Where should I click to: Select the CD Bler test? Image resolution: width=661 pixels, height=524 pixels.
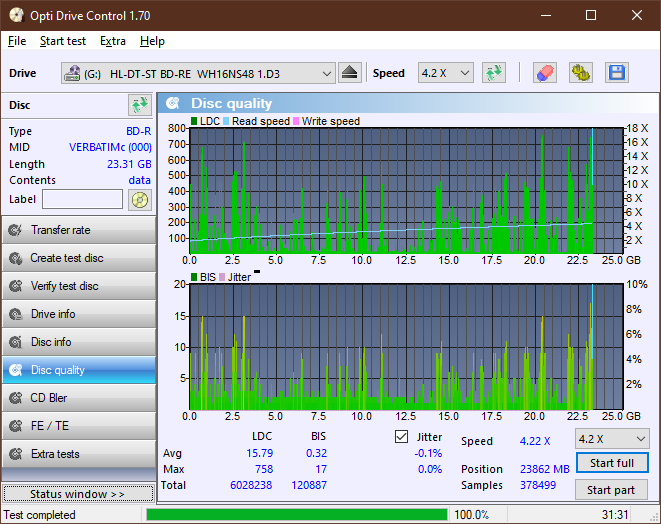78,398
